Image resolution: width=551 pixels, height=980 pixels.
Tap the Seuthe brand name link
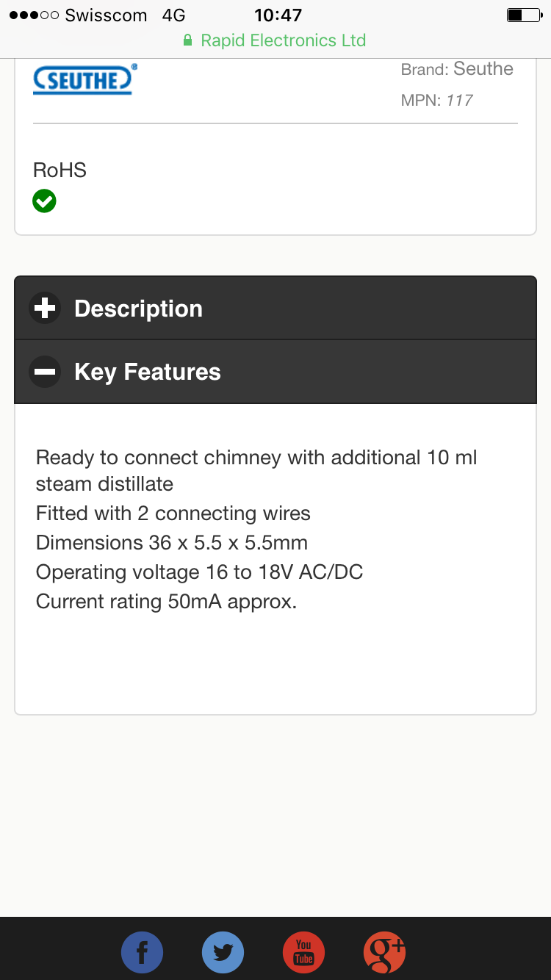(483, 69)
